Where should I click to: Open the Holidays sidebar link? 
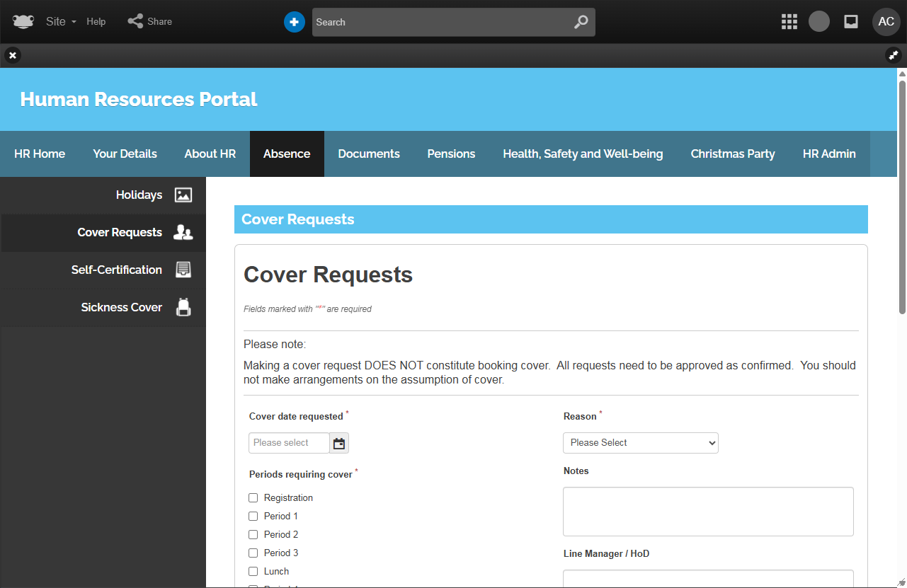(139, 195)
